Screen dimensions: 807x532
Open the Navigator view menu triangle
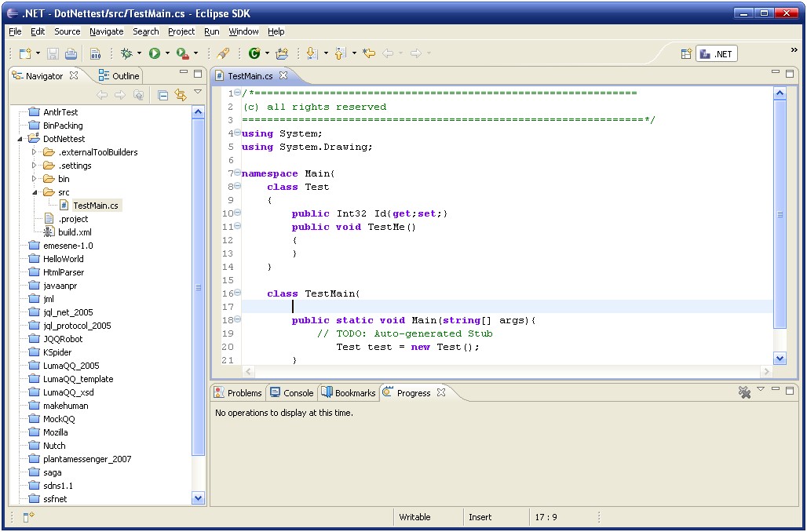coord(198,93)
